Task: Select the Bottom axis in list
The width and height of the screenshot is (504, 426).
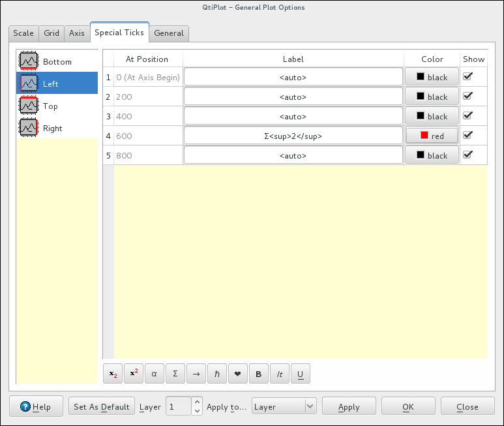Action: [57, 62]
